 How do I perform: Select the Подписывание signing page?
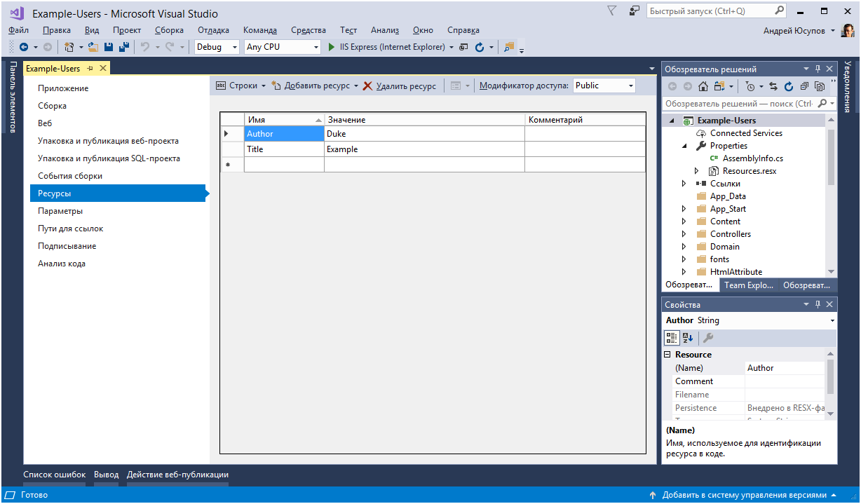coord(67,246)
